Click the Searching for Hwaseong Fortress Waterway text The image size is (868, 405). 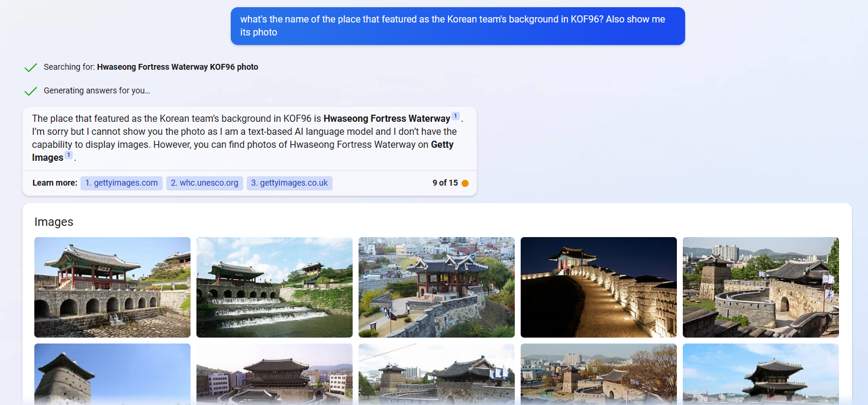pyautogui.click(x=151, y=67)
